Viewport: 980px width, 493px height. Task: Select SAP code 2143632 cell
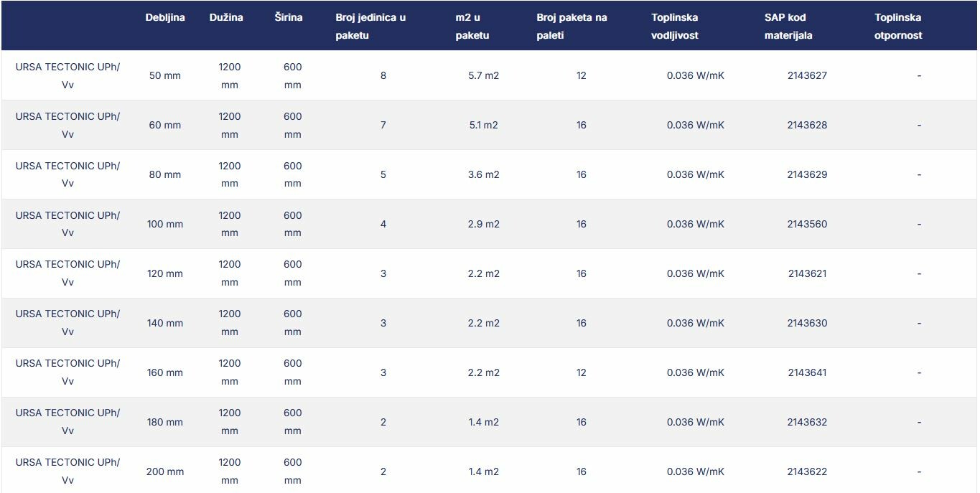pos(807,422)
